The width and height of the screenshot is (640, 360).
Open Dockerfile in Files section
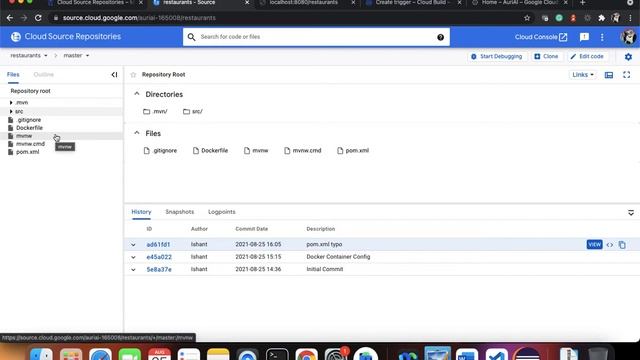click(x=210, y=151)
